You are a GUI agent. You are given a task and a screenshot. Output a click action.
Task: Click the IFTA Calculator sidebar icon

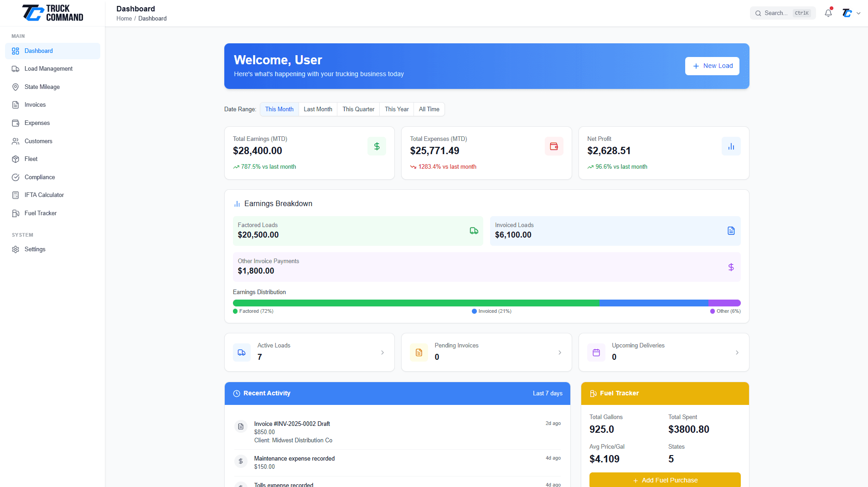point(15,195)
